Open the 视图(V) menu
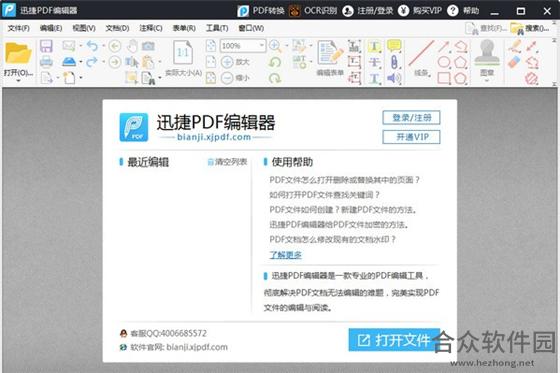The width and height of the screenshot is (560, 373). click(x=84, y=28)
